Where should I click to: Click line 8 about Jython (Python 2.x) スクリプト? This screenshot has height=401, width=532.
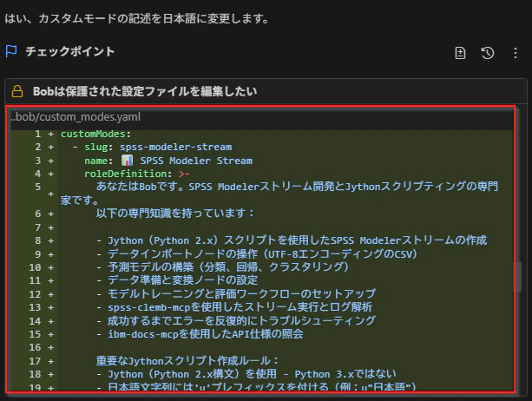(x=292, y=240)
